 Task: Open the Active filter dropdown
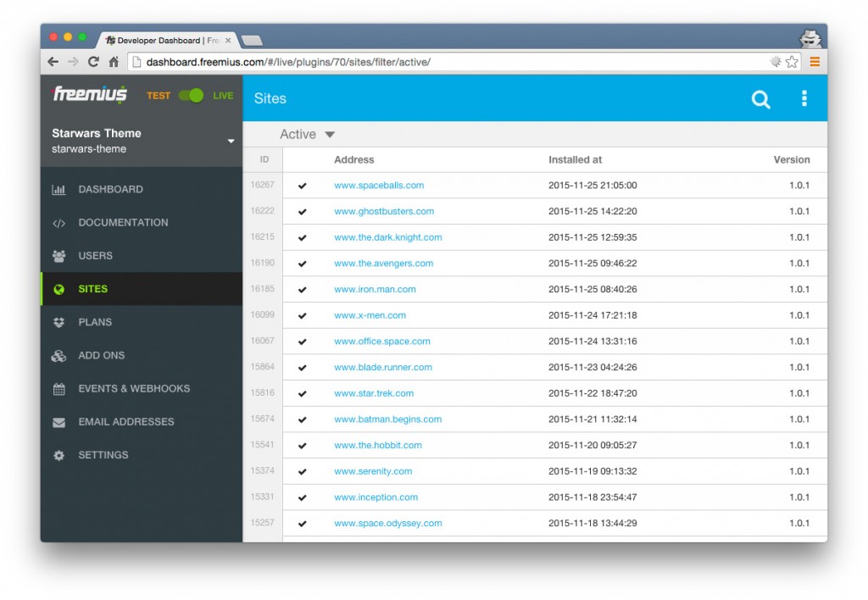pos(308,134)
